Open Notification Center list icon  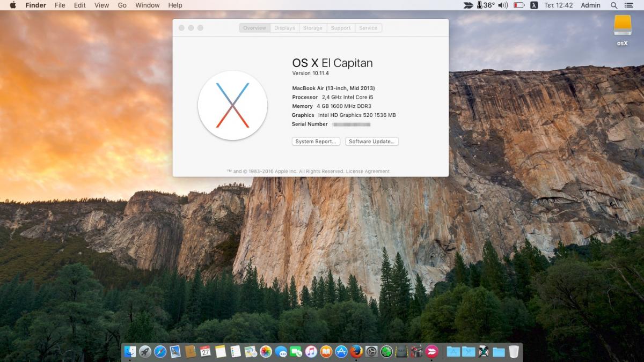[630, 5]
